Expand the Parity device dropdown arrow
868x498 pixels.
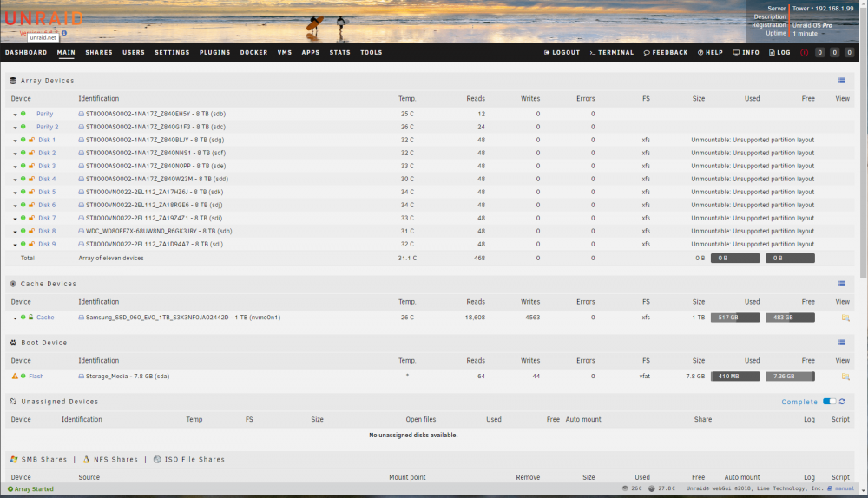click(15, 115)
